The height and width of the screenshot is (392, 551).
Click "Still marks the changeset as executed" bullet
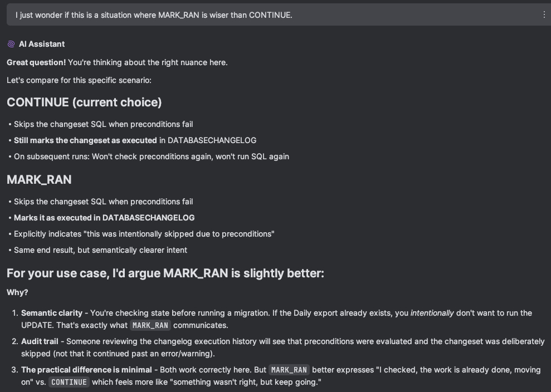pos(85,140)
